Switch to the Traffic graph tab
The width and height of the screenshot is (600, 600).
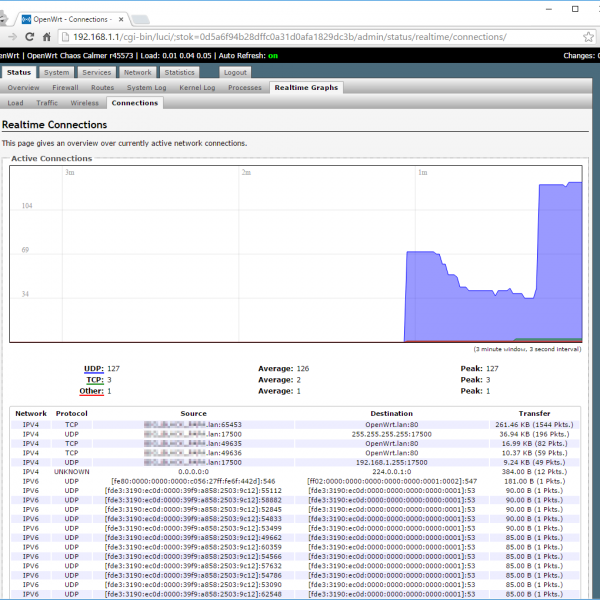coord(47,103)
